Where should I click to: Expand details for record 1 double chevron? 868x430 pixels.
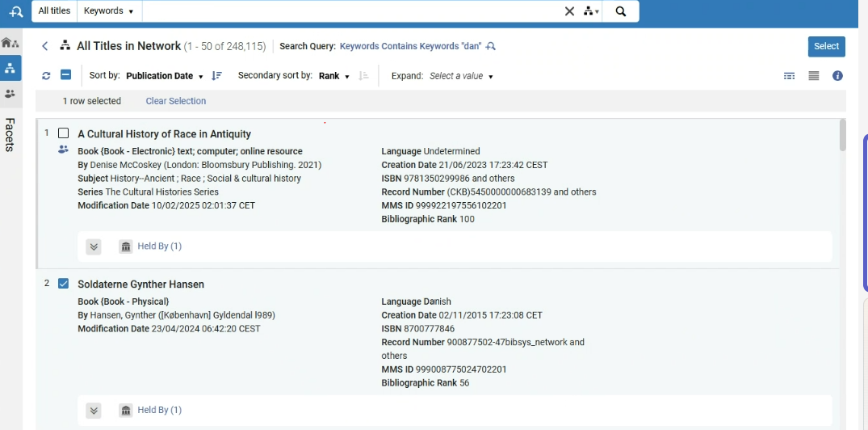[94, 247]
